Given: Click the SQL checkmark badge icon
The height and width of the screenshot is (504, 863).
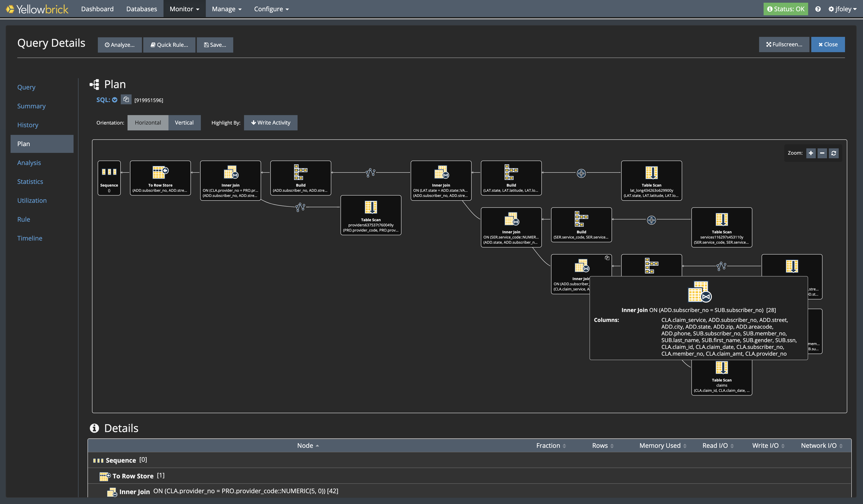Looking at the screenshot, I should [115, 100].
